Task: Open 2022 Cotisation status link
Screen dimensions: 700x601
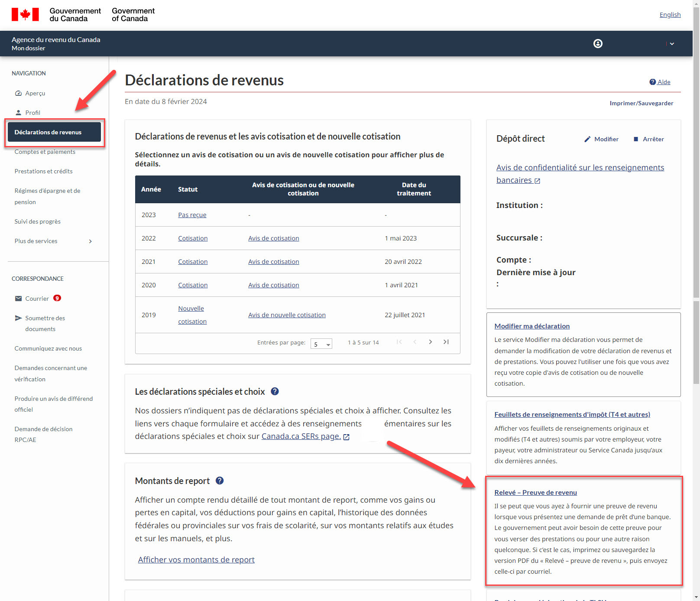Action: pos(193,238)
